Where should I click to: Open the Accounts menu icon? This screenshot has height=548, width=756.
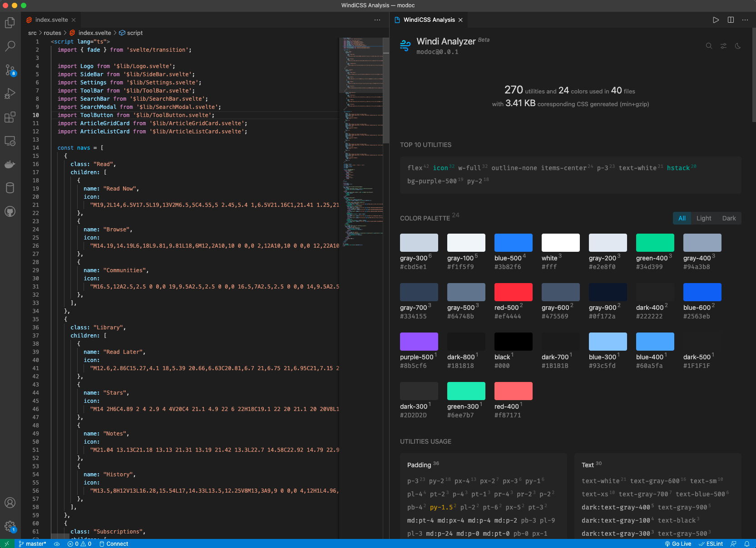pyautogui.click(x=10, y=503)
